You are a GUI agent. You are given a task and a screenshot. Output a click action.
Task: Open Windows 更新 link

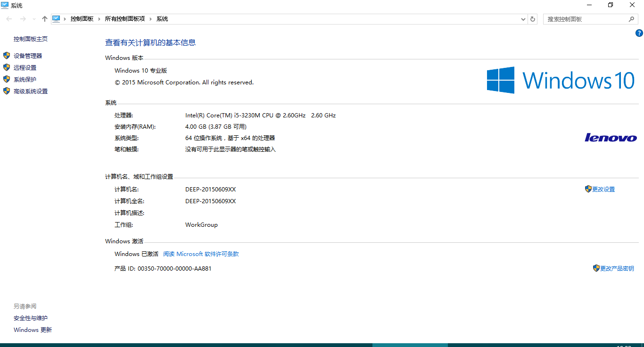click(x=33, y=330)
